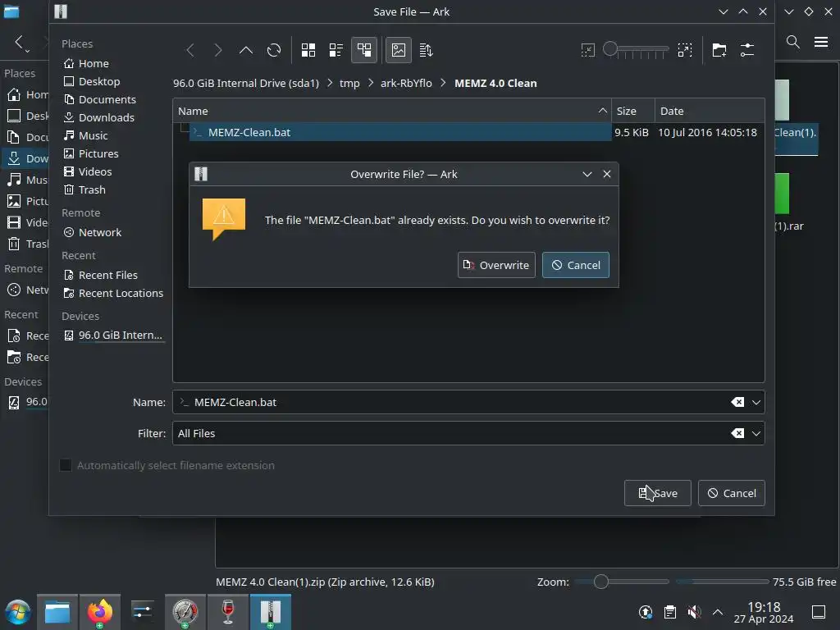Screen dimensions: 840x630
Task: Show hidden system tray icons
Action: coord(718,612)
